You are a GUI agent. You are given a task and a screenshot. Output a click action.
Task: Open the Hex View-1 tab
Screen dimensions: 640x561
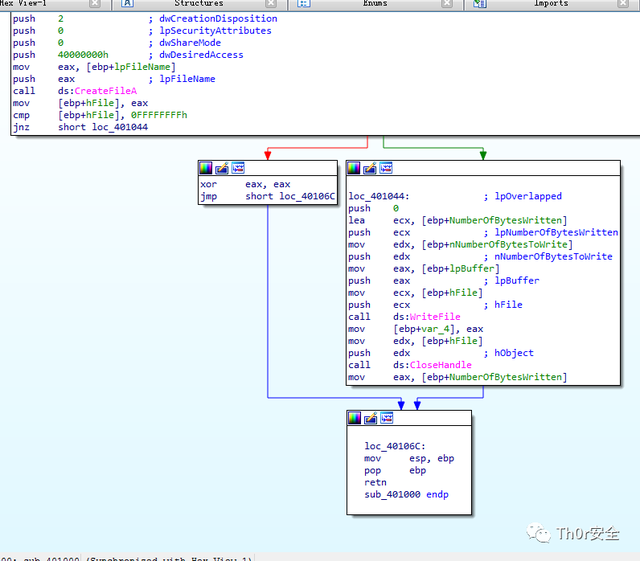coord(23,3)
